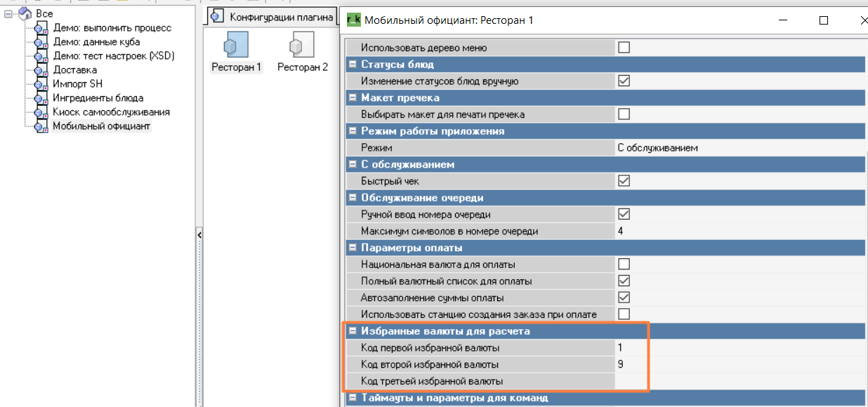Viewport: 868px width, 407px height.
Task: Click the Все root folder icon
Action: pyautogui.click(x=25, y=14)
